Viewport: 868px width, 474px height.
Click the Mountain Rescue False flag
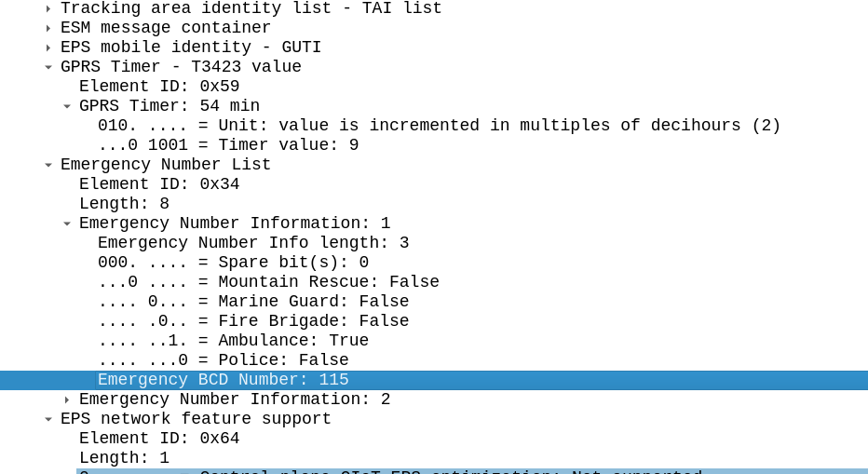pos(268,282)
